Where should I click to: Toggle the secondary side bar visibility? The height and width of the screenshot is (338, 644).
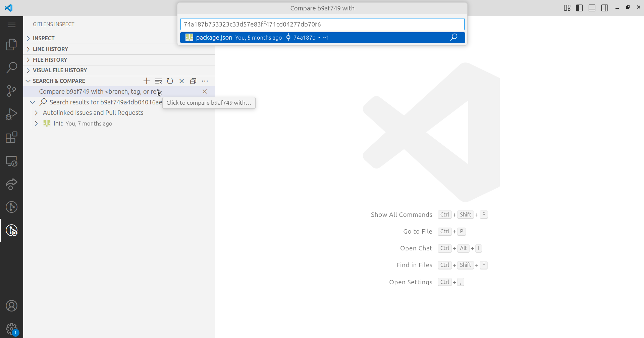pos(604,8)
